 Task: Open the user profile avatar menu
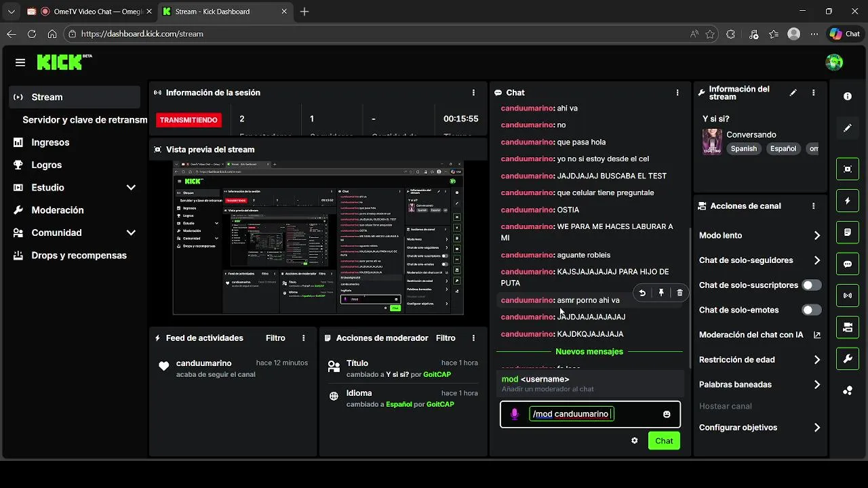click(x=834, y=62)
